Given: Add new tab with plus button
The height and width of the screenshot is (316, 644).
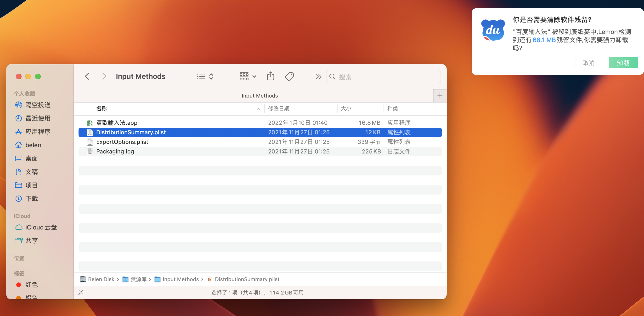Looking at the screenshot, I should point(440,96).
